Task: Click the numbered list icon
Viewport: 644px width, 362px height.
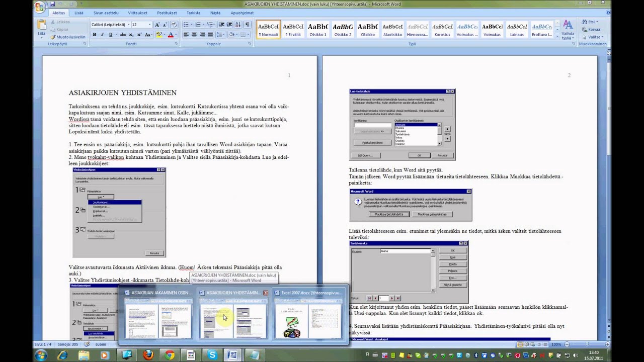Action: coord(198,25)
